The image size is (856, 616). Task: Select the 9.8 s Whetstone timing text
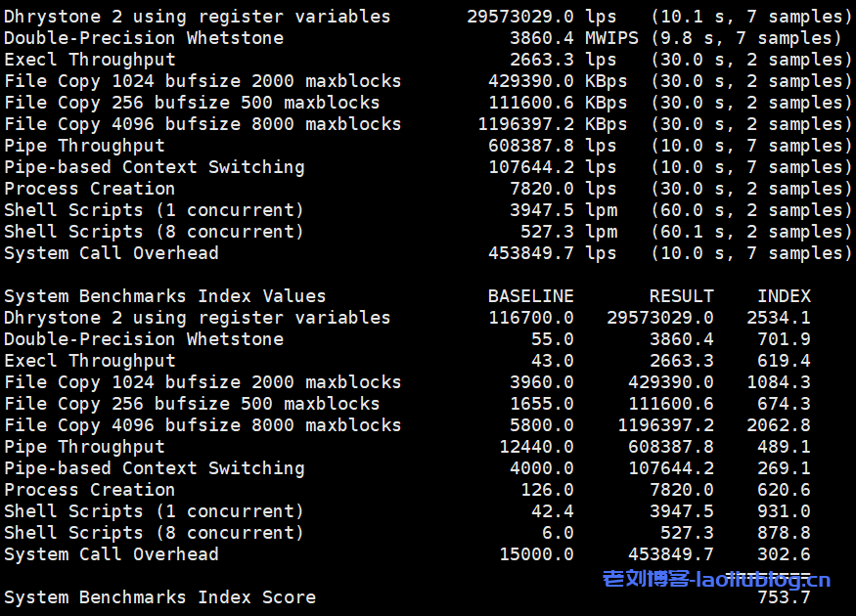[680, 38]
